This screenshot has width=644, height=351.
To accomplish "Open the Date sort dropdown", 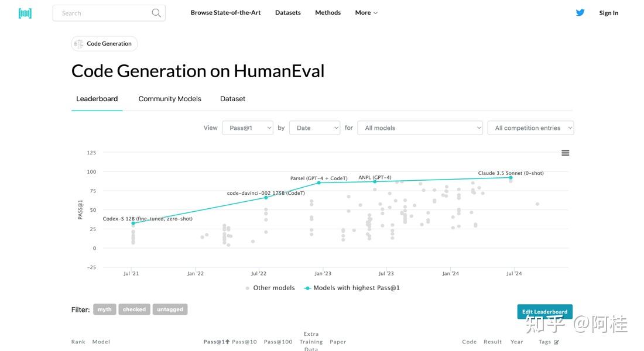I will (x=314, y=128).
